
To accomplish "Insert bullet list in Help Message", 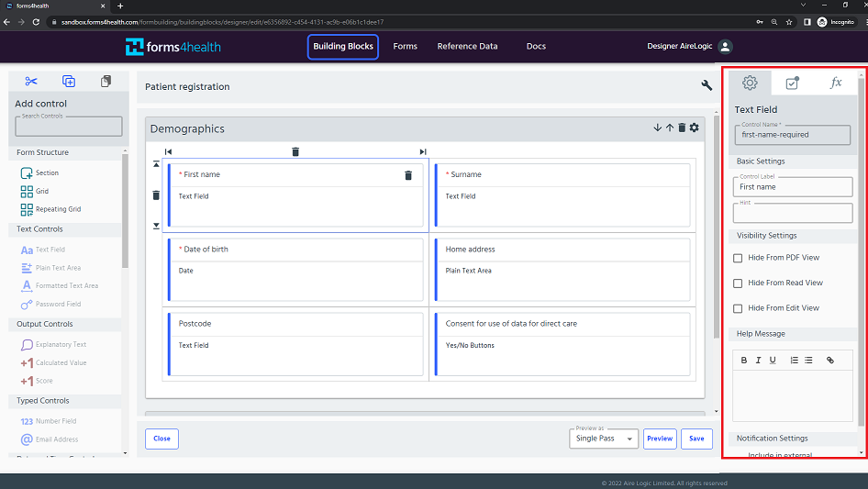I will pyautogui.click(x=808, y=360).
